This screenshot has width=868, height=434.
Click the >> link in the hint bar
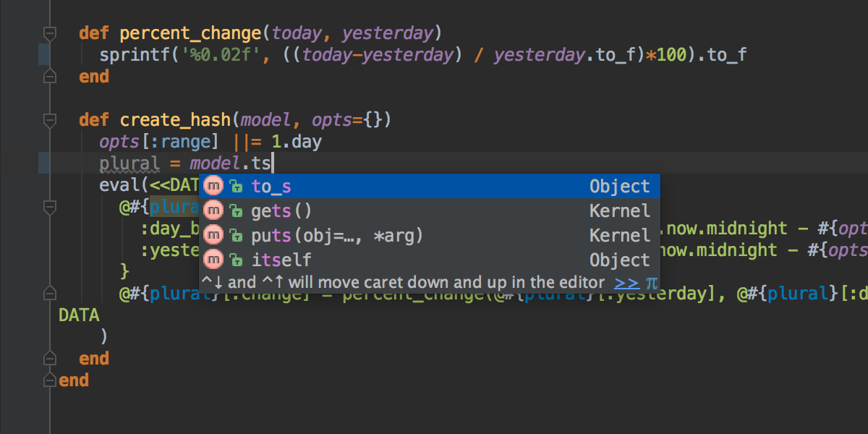pos(626,282)
